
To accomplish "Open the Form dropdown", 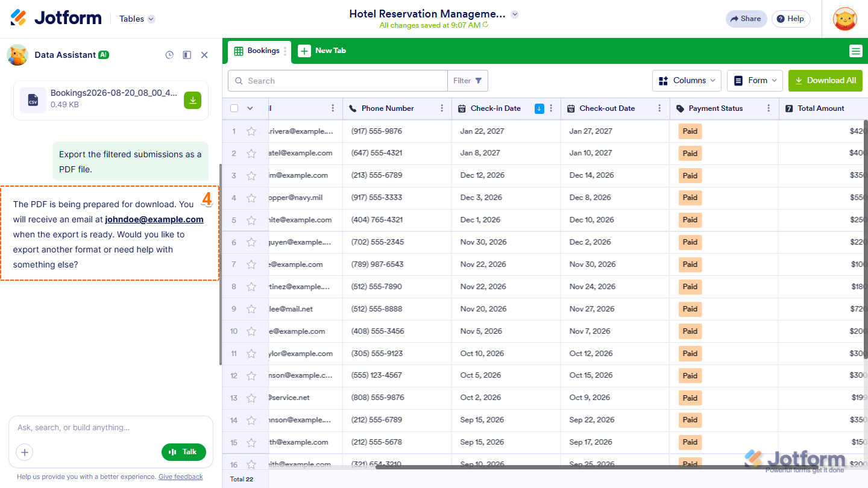I will pos(755,81).
